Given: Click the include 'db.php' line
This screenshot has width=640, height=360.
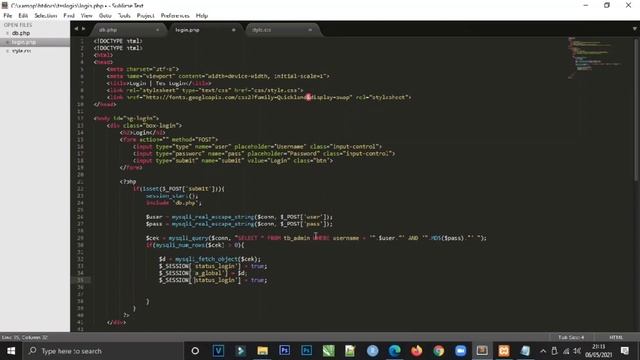Looking at the screenshot, I should point(173,203).
